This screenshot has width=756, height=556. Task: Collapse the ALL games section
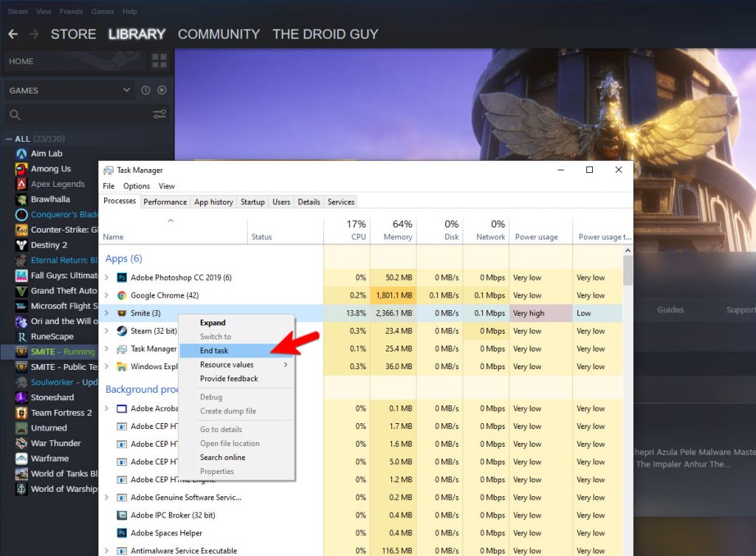point(9,139)
